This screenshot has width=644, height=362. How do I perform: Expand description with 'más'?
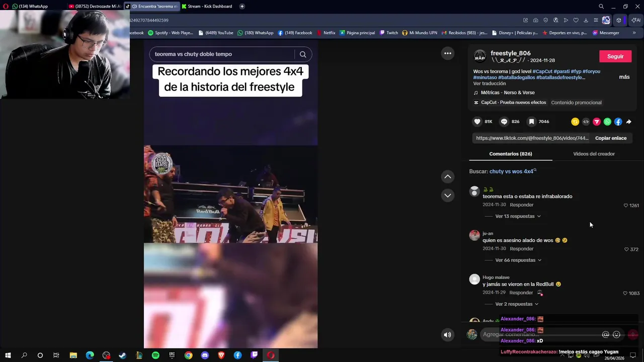(x=624, y=77)
